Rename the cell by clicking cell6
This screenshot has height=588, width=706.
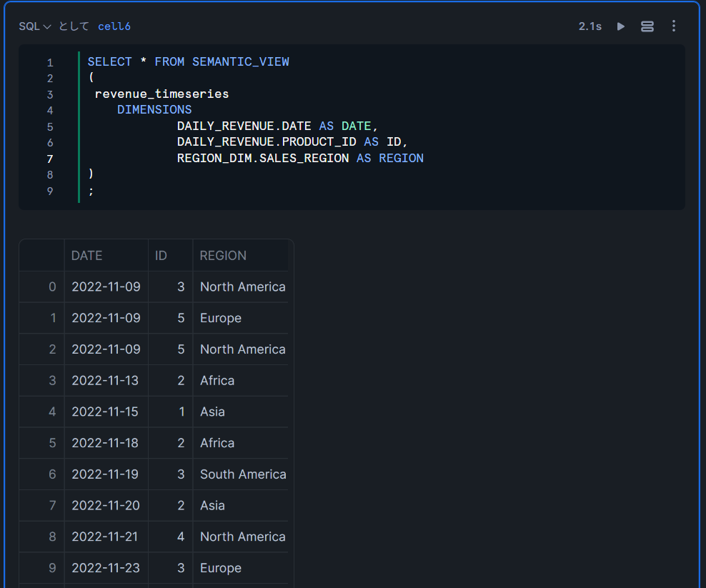click(x=114, y=26)
